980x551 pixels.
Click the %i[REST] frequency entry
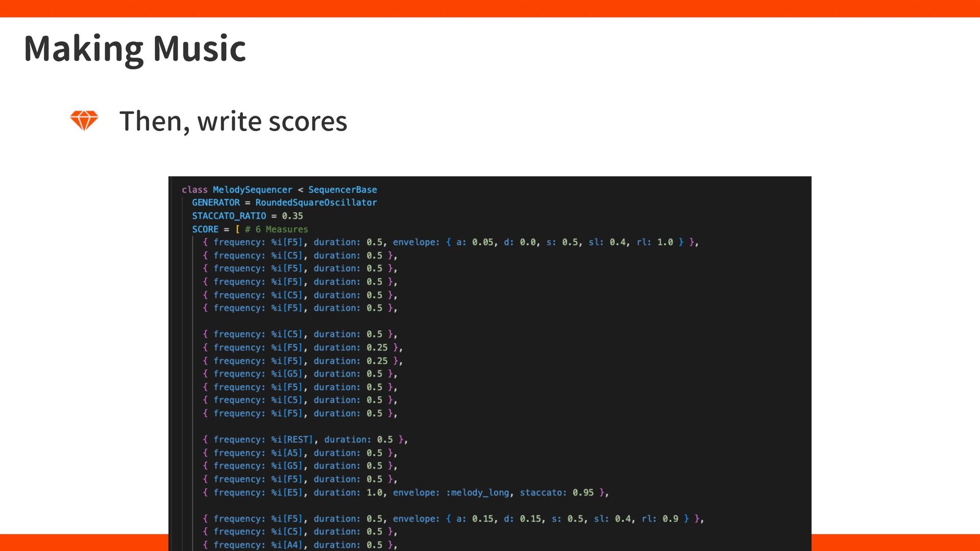(291, 440)
